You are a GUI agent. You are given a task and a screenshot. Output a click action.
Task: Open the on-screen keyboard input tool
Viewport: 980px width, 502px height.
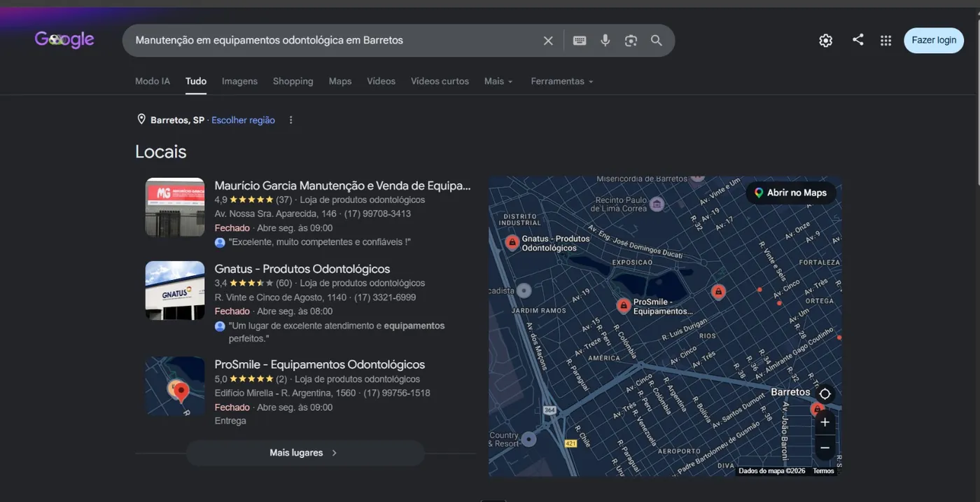[580, 41]
